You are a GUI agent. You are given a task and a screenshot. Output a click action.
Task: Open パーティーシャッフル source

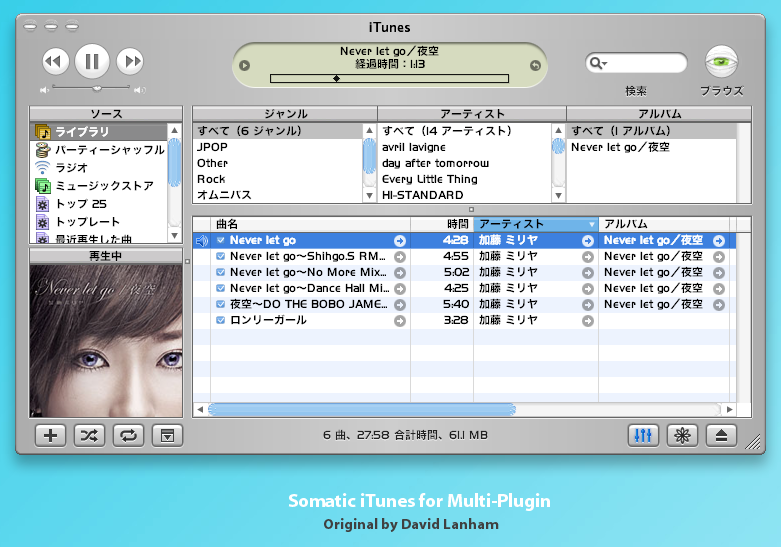pos(99,149)
